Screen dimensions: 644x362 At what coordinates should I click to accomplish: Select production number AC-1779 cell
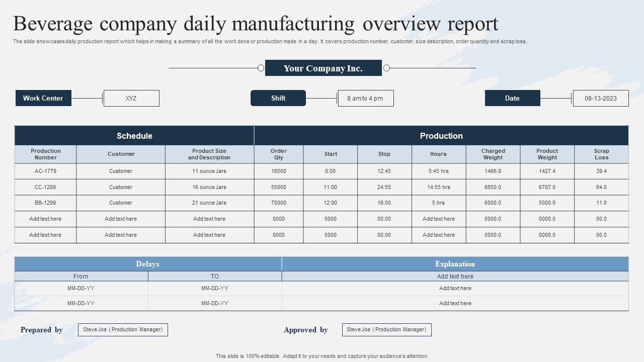click(x=45, y=171)
